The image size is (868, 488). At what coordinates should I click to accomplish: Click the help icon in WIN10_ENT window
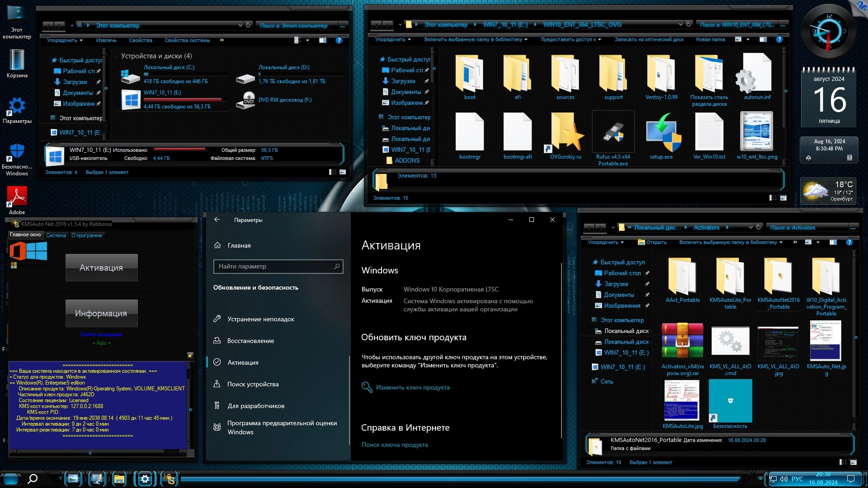coord(779,40)
